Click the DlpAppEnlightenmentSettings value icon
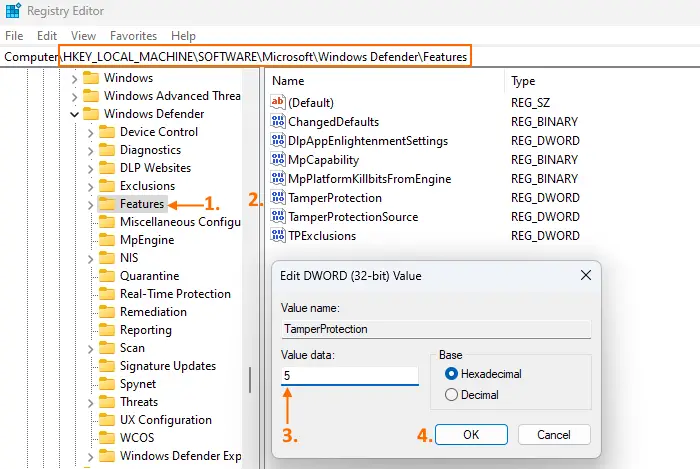 [278, 140]
